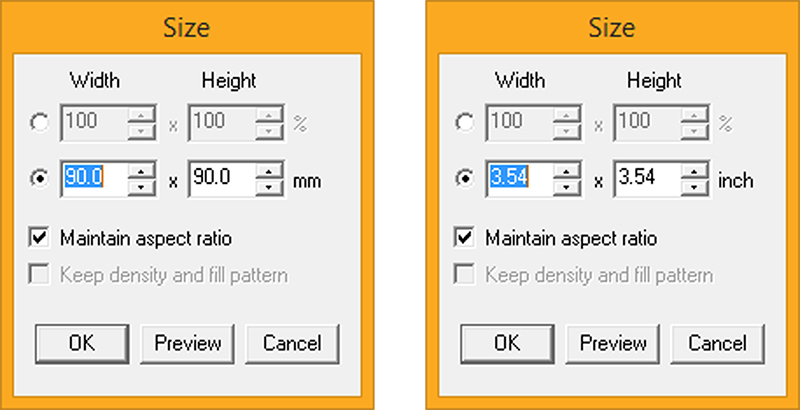Toggle Maintain aspect ratio in mm dialog
800x410 pixels.
(x=40, y=238)
